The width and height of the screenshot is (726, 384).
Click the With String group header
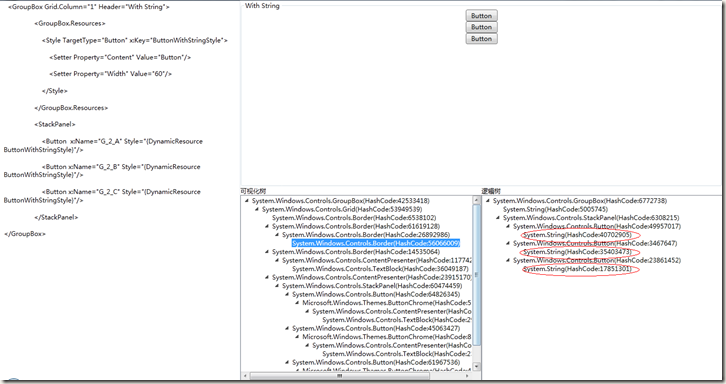(262, 6)
